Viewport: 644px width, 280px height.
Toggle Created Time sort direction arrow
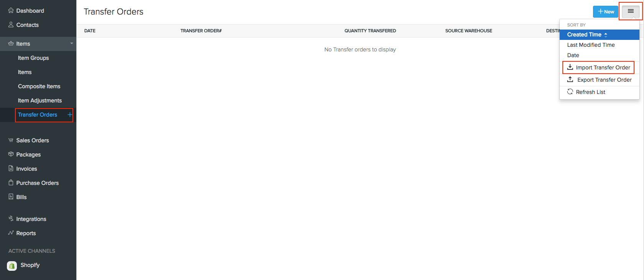pos(606,35)
